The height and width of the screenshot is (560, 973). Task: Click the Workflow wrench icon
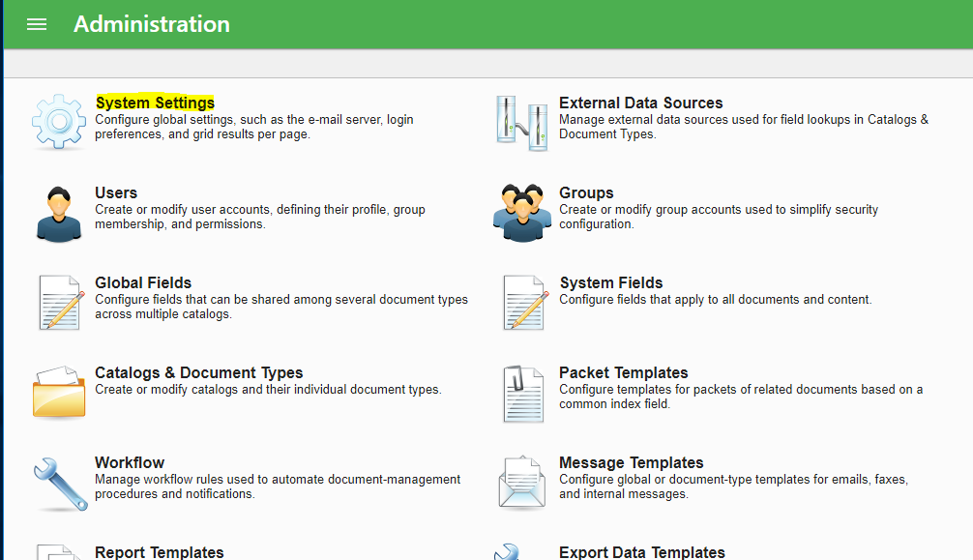click(60, 484)
